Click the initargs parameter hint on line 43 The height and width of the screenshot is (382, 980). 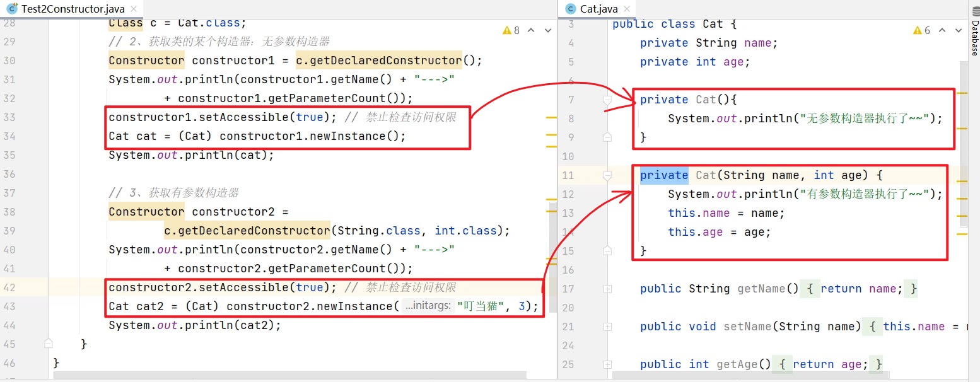pos(428,306)
